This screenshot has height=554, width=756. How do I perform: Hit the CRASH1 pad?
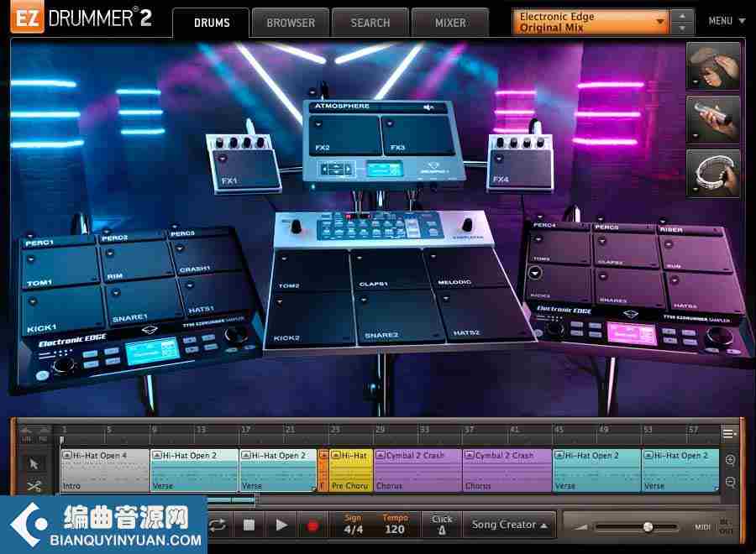207,254
